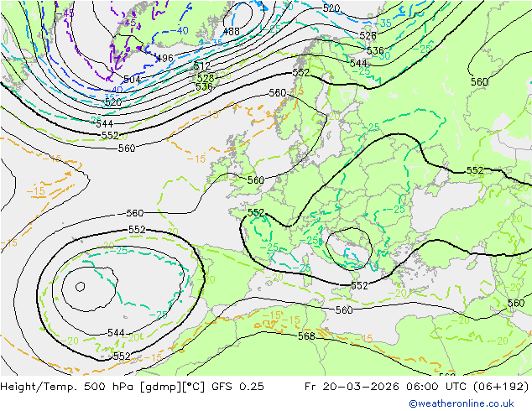Click the "GFS 0.25" model name text
532x411 pixels.
237,387
